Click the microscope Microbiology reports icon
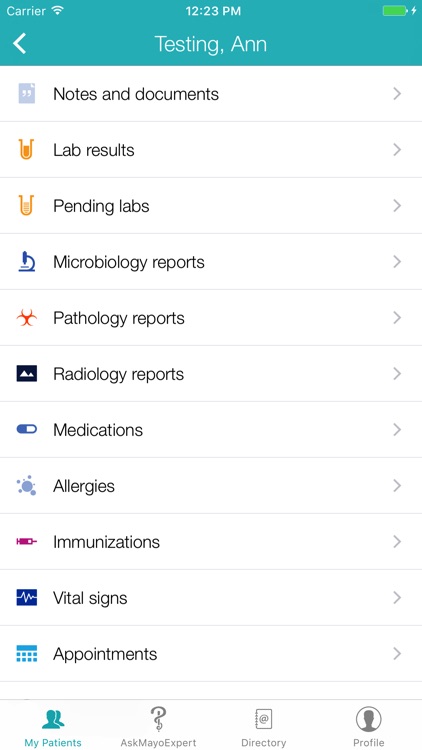 26,262
